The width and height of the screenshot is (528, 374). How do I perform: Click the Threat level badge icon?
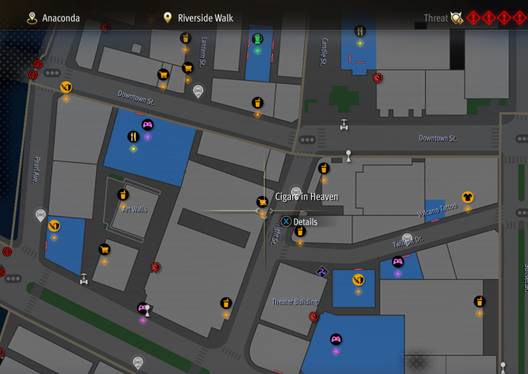[457, 18]
